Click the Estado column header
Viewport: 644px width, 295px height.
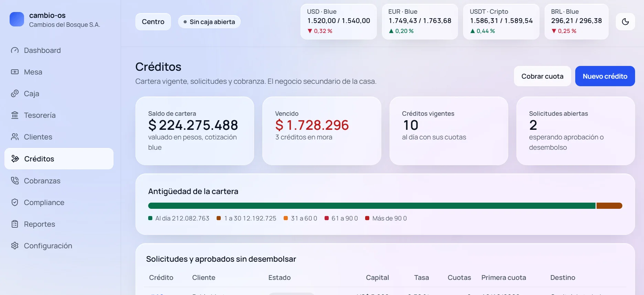(x=280, y=277)
